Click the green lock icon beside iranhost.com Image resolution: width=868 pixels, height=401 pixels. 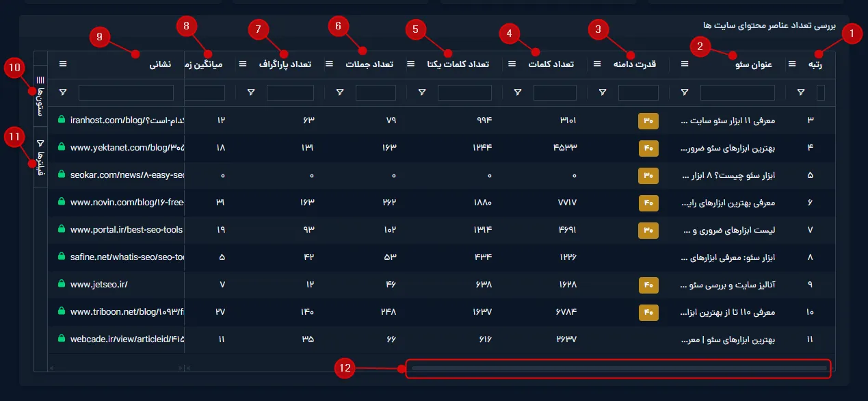click(62, 120)
